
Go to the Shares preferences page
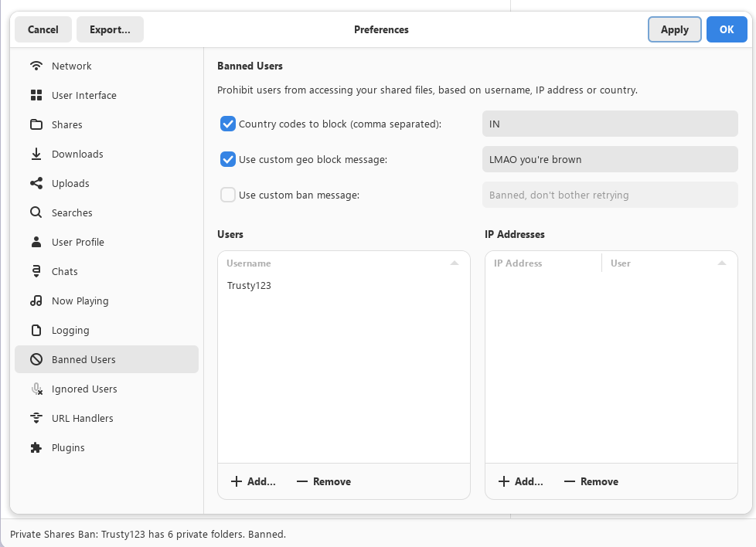[x=107, y=125]
